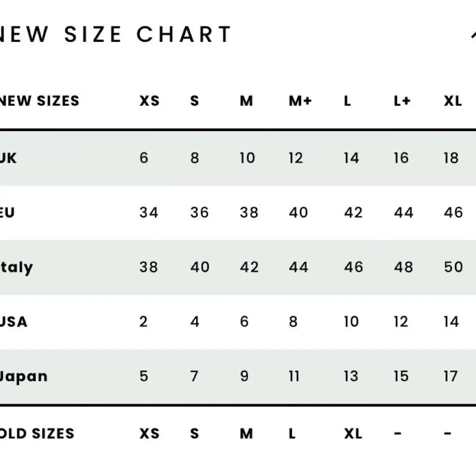Click the XL new size column header

453,101
